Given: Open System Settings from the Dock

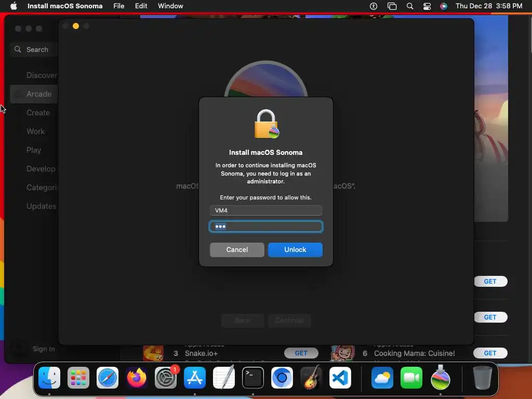Looking at the screenshot, I should [166, 378].
